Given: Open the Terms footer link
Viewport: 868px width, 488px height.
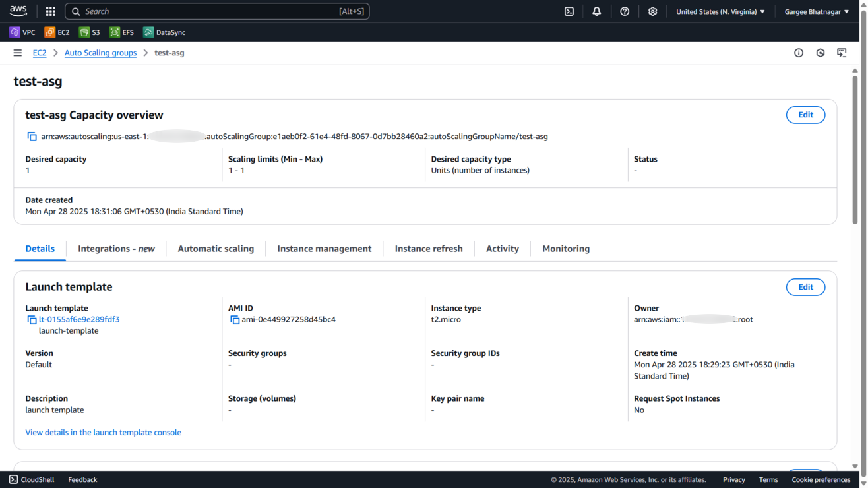Looking at the screenshot, I should pyautogui.click(x=768, y=479).
